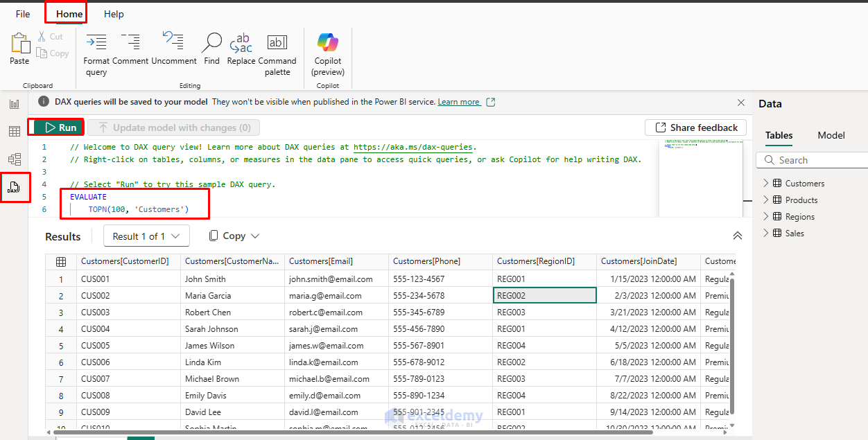Click the Paste icon
Image resolution: width=868 pixels, height=440 pixels.
19,44
